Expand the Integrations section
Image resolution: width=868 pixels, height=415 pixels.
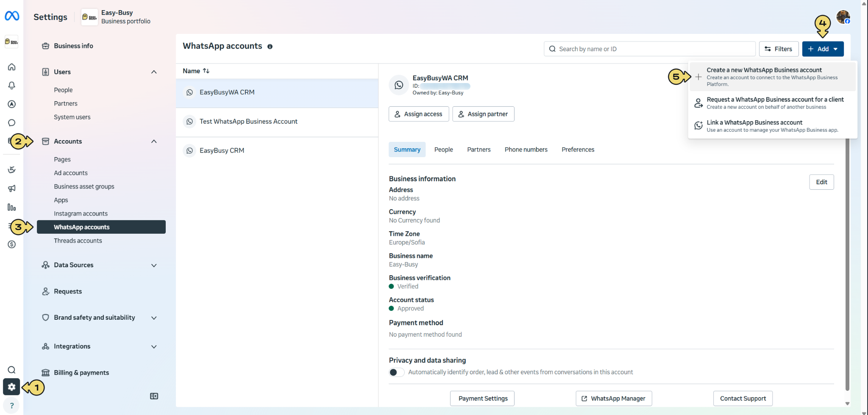pyautogui.click(x=154, y=347)
